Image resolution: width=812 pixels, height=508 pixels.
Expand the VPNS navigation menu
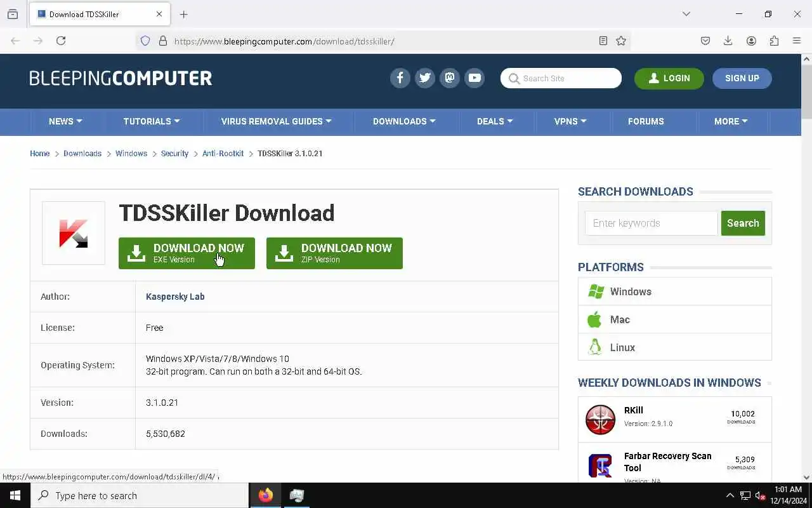point(570,121)
